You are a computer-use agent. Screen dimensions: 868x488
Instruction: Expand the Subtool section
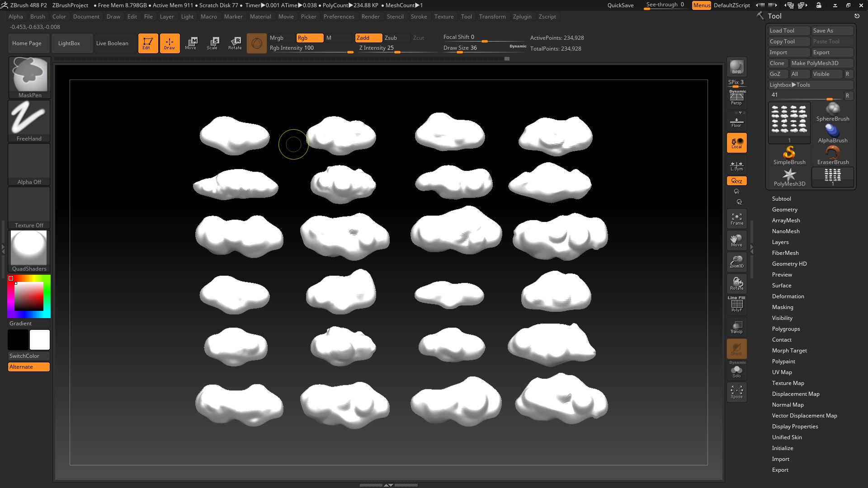tap(781, 198)
